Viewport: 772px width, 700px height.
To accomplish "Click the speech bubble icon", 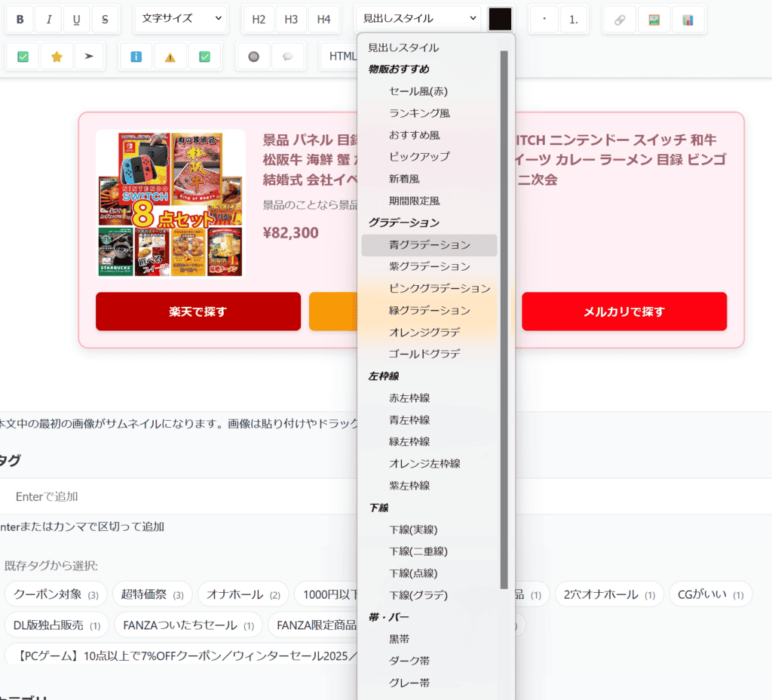I will coord(287,57).
